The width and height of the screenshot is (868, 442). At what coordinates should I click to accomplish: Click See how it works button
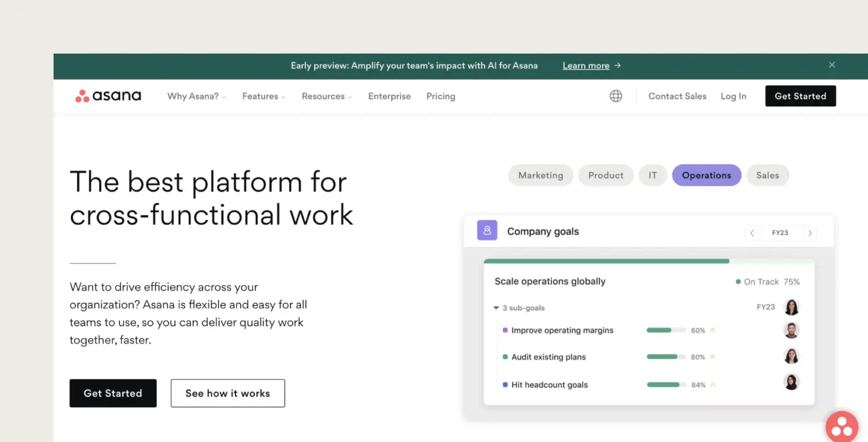(x=228, y=393)
